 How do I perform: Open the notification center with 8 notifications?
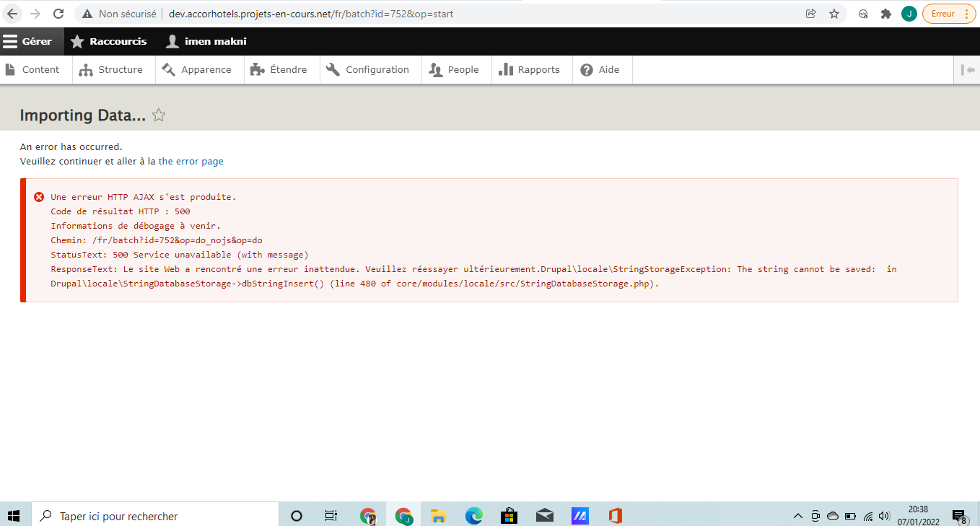pos(960,515)
